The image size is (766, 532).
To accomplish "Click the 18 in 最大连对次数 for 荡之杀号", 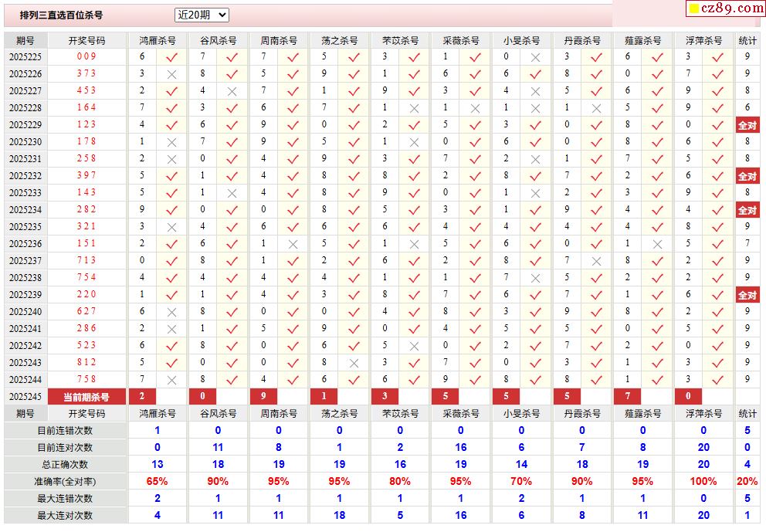I will [x=340, y=515].
